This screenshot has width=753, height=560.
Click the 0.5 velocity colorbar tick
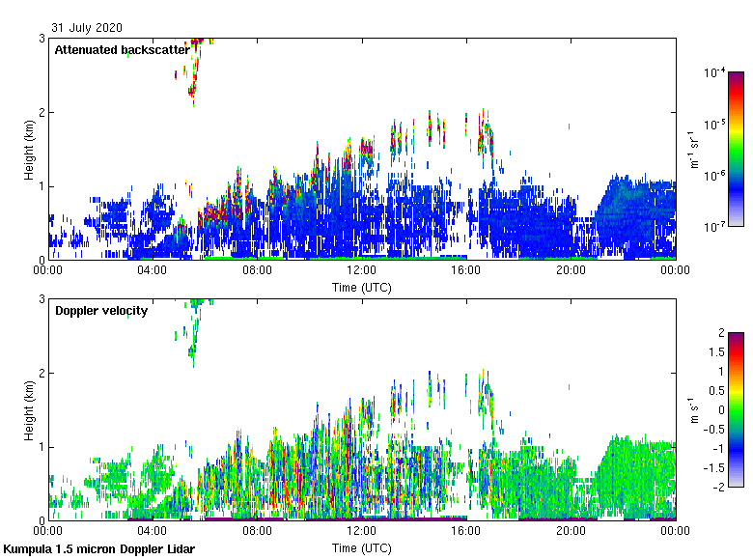(716, 390)
